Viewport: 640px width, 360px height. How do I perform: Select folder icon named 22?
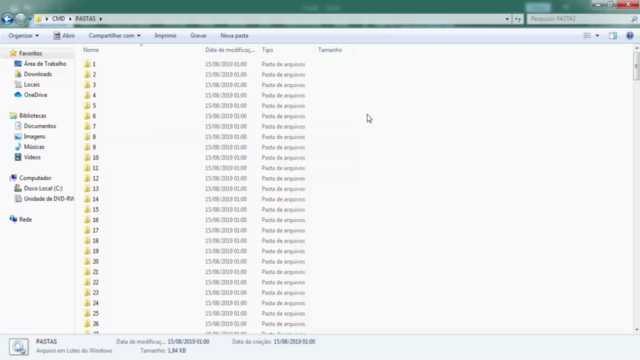87,282
